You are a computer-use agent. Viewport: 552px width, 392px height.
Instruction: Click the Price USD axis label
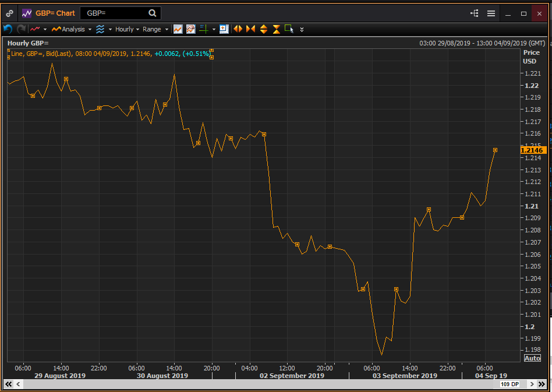click(x=531, y=56)
